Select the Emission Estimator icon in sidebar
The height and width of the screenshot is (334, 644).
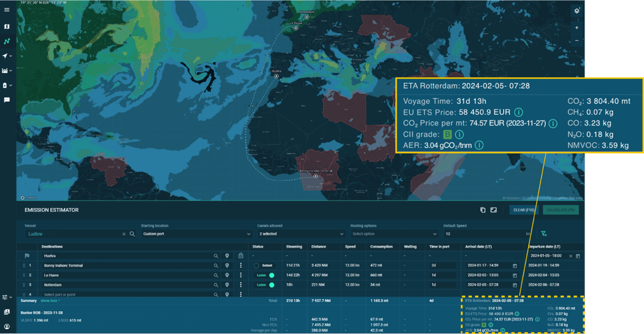click(6, 41)
